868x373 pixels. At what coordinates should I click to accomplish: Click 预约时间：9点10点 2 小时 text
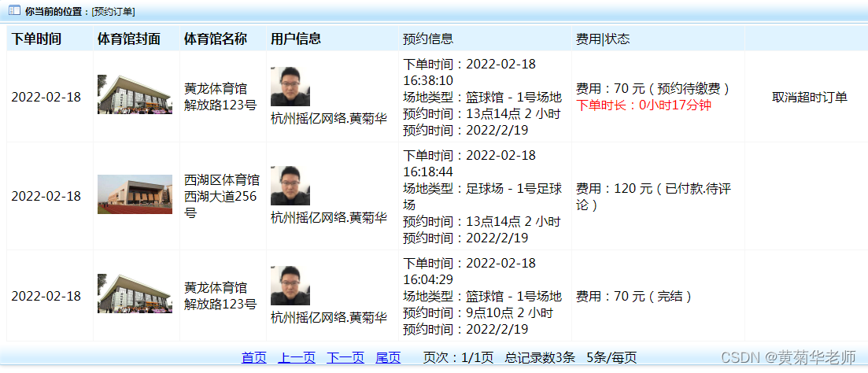pyautogui.click(x=478, y=313)
